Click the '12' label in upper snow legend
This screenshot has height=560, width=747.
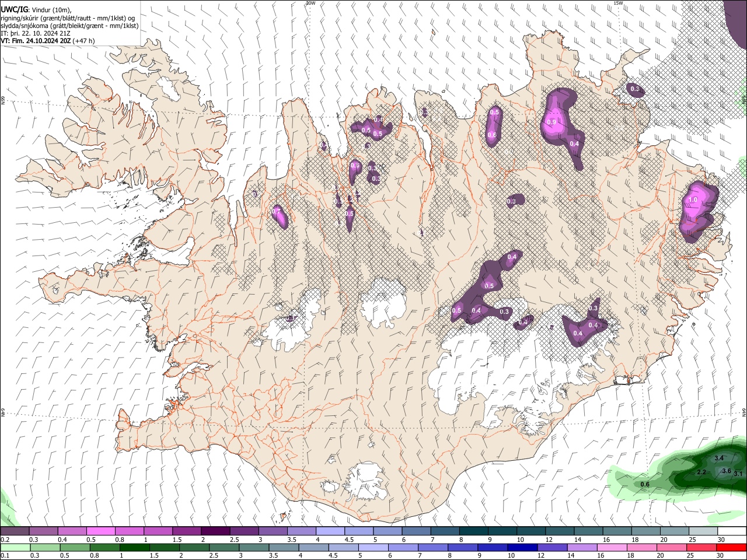pos(549,540)
